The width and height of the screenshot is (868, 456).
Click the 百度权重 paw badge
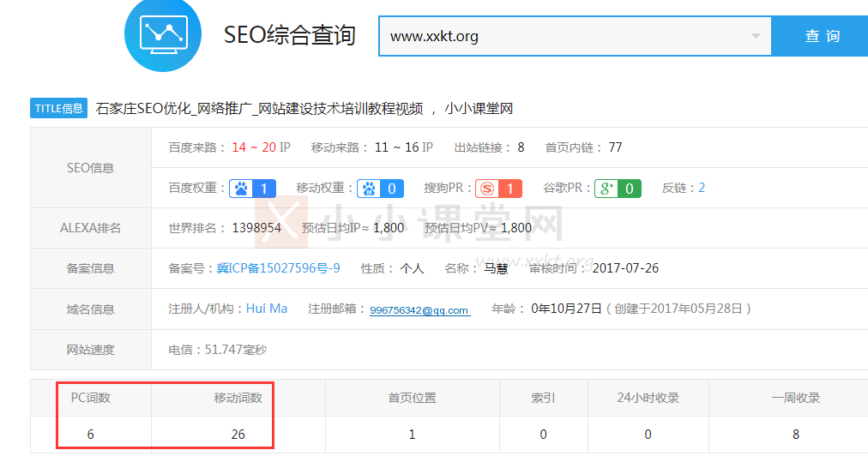[252, 189]
